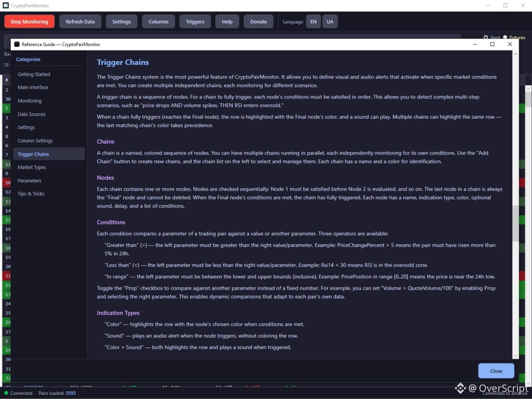
Task: Maximize the Reference Guide window
Action: (x=493, y=44)
